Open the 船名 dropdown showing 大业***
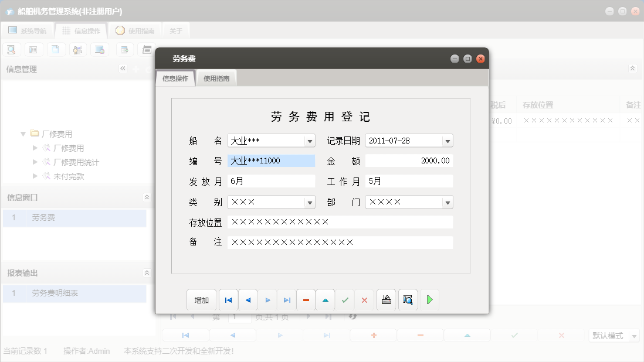The image size is (644, 362). pos(311,140)
